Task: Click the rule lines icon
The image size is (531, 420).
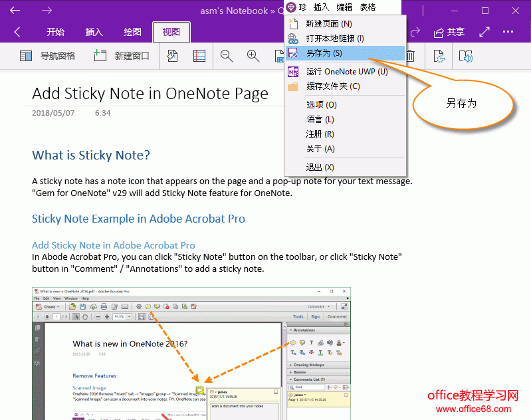Action: point(199,56)
